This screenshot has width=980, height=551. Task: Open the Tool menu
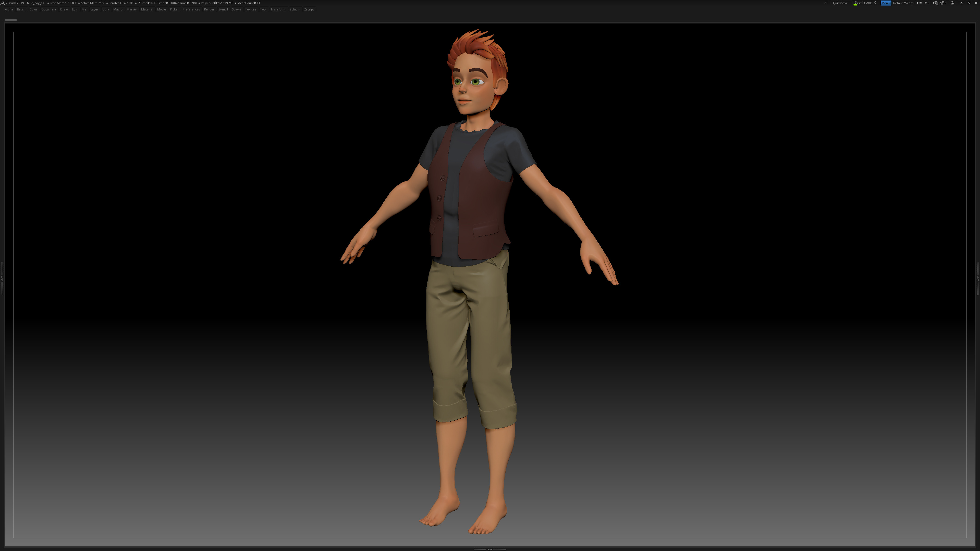[263, 9]
